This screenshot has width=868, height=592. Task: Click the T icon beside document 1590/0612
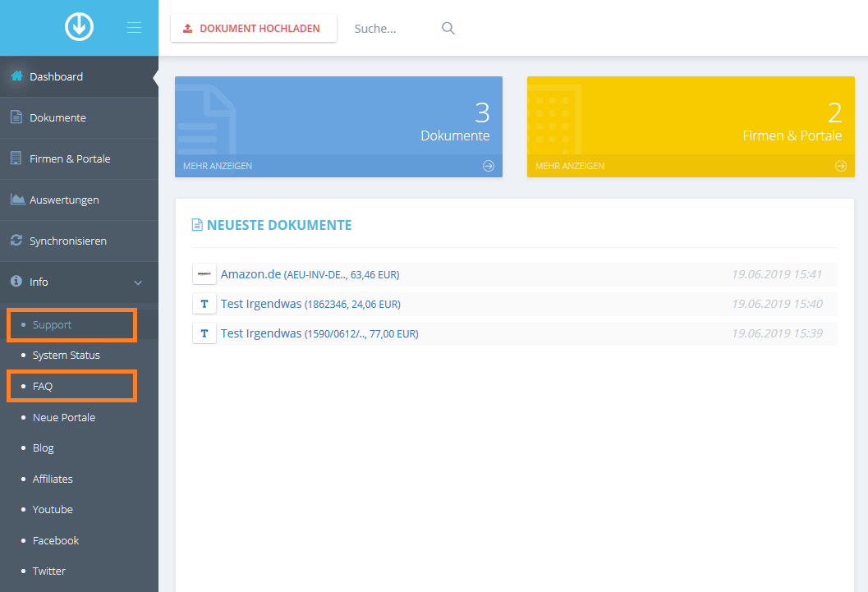[x=204, y=333]
